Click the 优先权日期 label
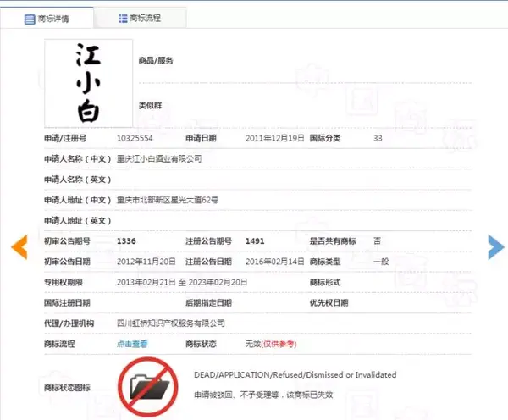The image size is (508, 420). pos(329,302)
